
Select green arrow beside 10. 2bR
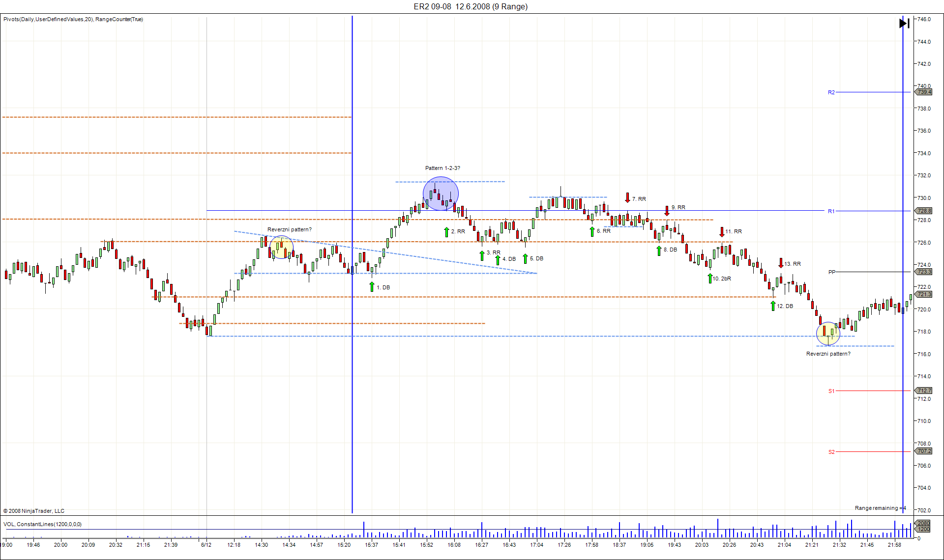coord(710,278)
